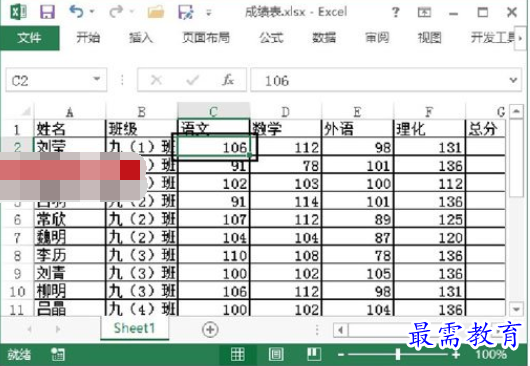Select row 8 header
The height and width of the screenshot is (366, 530).
coord(18,255)
